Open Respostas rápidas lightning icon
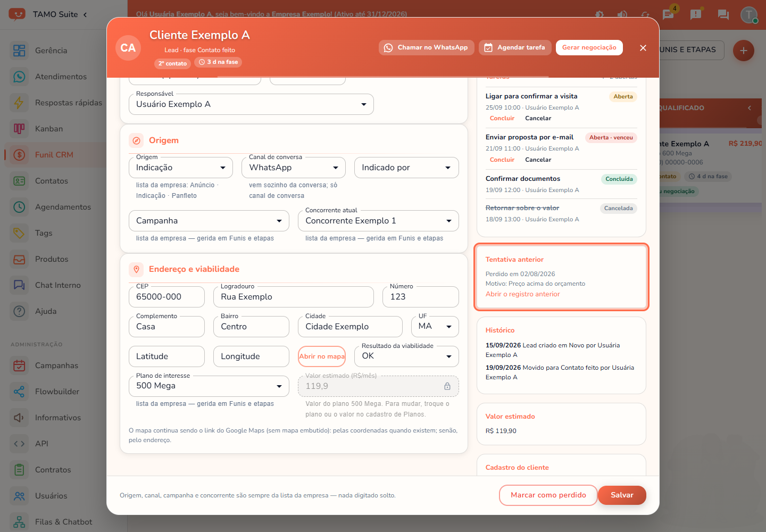 [x=19, y=103]
